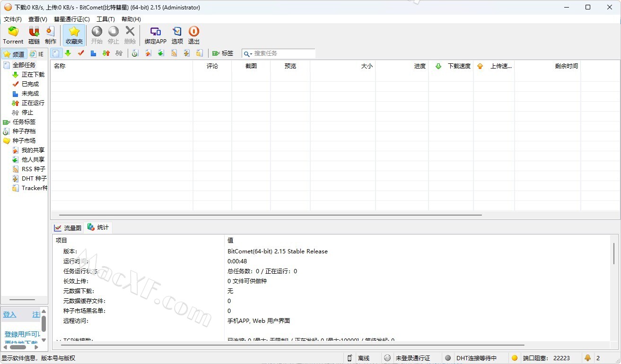Screen dimensions: 621x364
Task: Click the 开始 start button in main toolbar
Action: coord(97,35)
